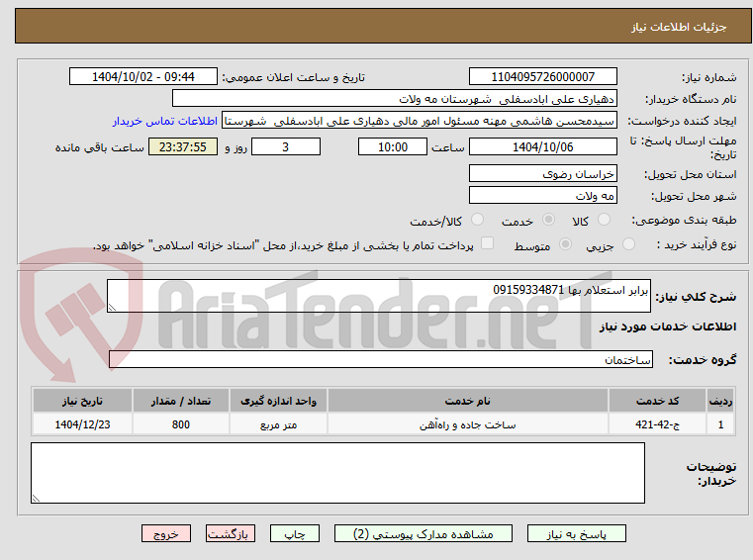Viewport: 753px width, 560px height.
Task: Select the خدمت radio button
Action: pos(548,220)
